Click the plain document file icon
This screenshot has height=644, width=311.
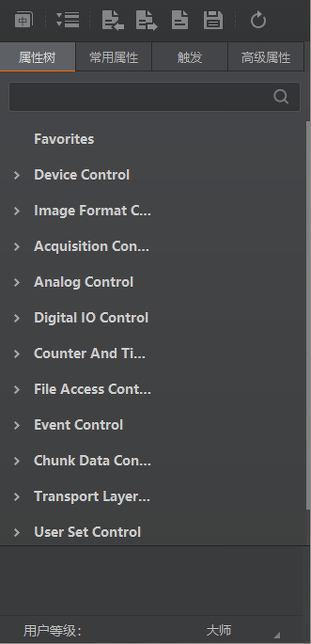[x=180, y=20]
